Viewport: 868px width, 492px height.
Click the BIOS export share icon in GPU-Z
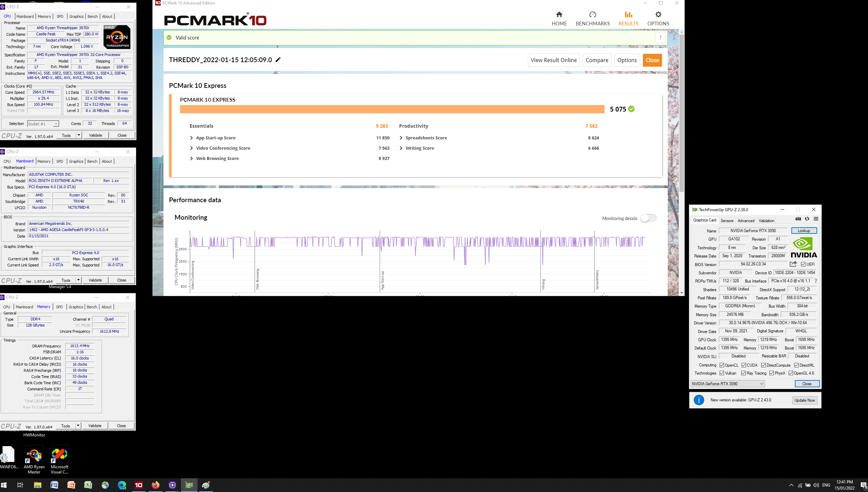click(793, 264)
